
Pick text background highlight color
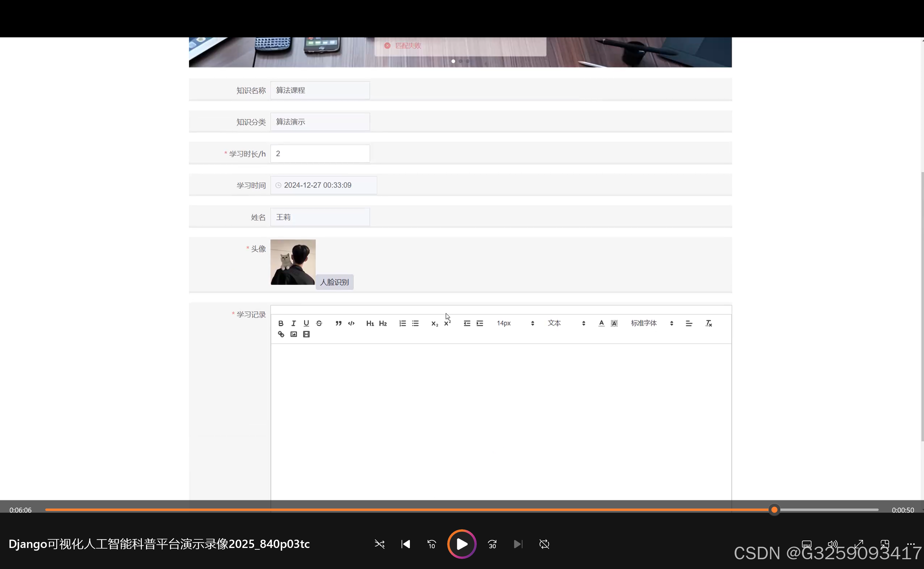click(x=614, y=323)
